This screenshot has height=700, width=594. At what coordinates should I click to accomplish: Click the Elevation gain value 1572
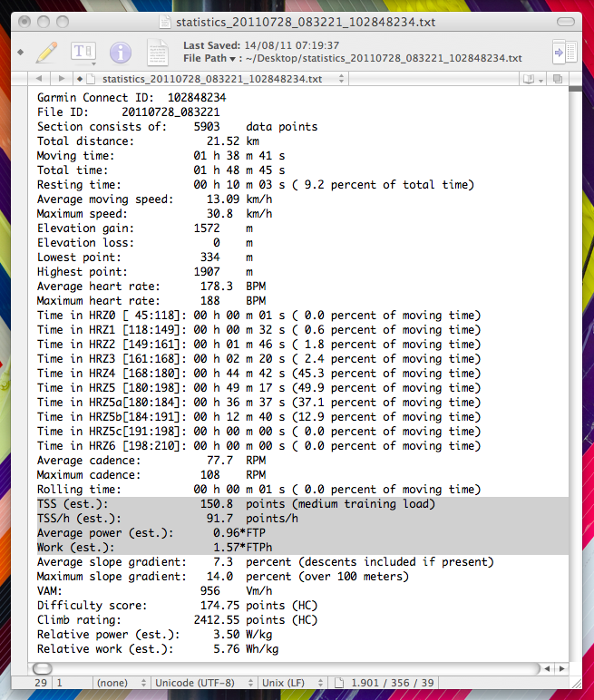click(207, 228)
